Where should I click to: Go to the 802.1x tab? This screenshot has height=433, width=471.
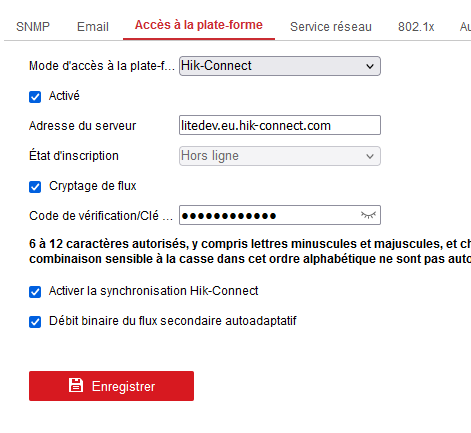[x=416, y=27]
